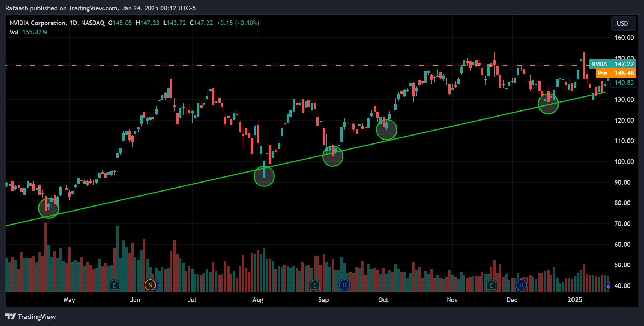The width and height of the screenshot is (644, 326).
Task: Click the Oct label on the time axis
Action: (x=383, y=300)
